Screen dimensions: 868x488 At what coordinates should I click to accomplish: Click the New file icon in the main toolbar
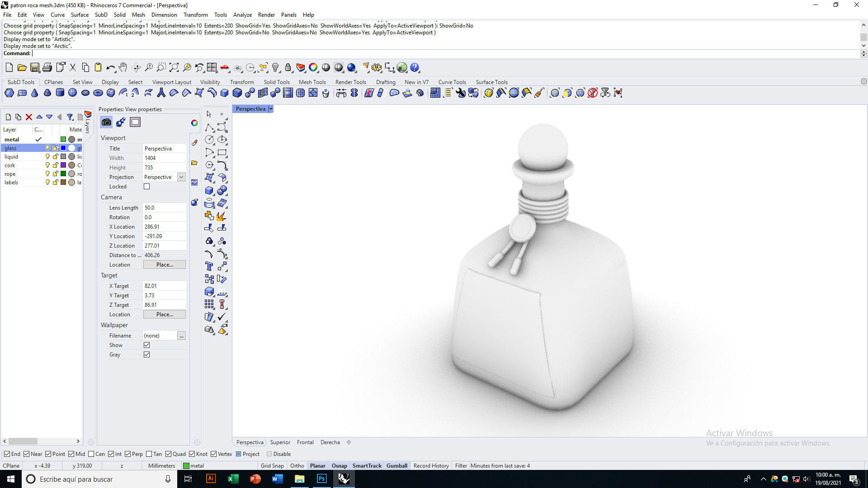point(9,68)
